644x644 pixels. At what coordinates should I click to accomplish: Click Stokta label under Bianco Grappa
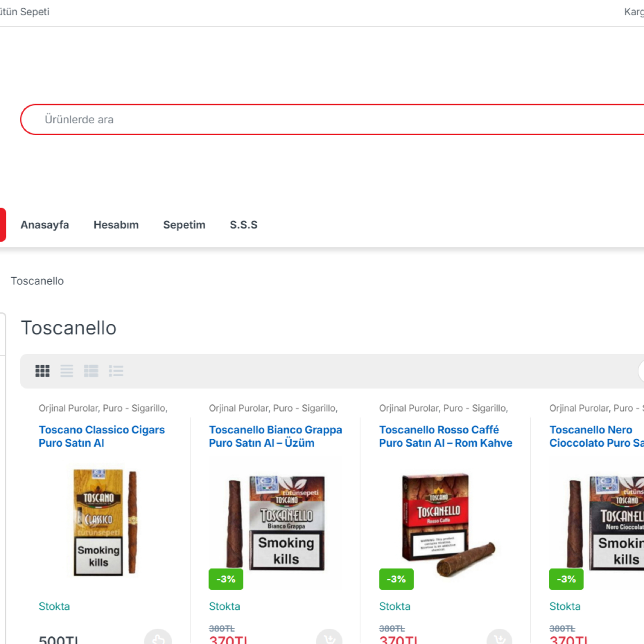tap(224, 606)
